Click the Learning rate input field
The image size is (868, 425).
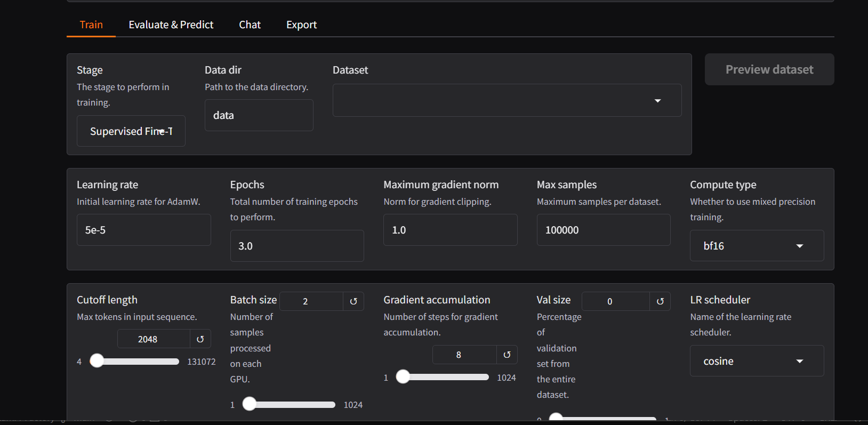pos(143,230)
